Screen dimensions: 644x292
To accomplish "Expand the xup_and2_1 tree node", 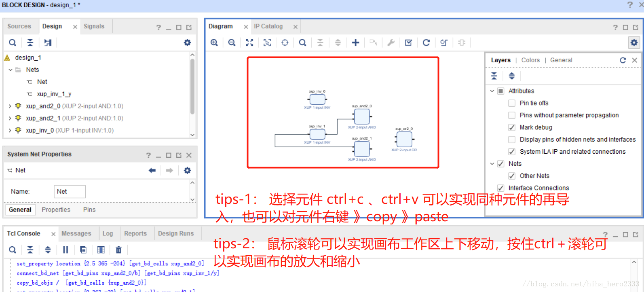I will (10, 118).
